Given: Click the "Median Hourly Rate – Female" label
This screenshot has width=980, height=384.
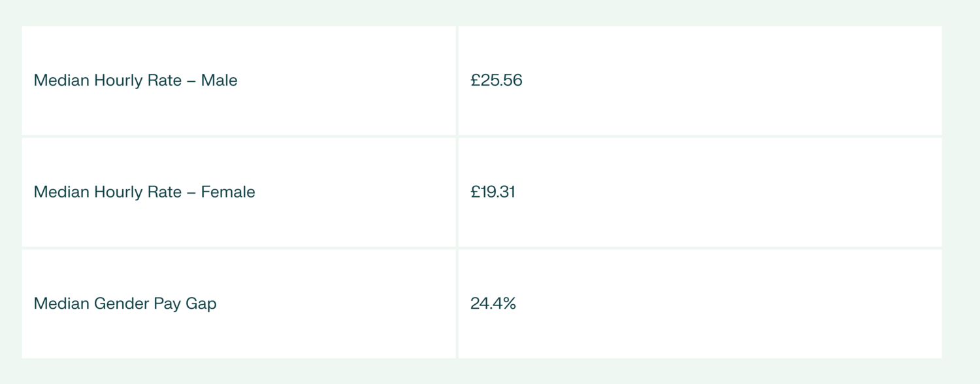Looking at the screenshot, I should click(x=144, y=192).
